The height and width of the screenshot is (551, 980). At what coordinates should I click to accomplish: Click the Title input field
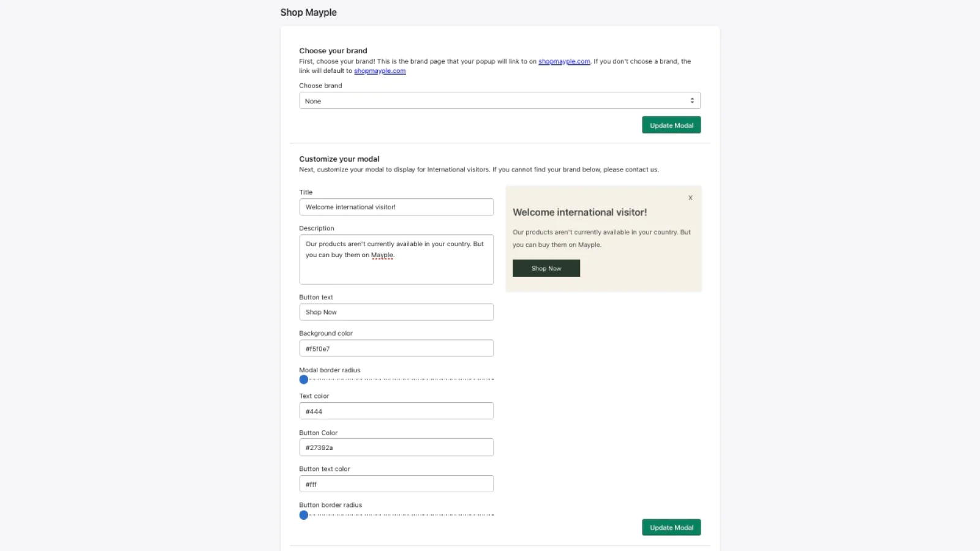coord(396,207)
